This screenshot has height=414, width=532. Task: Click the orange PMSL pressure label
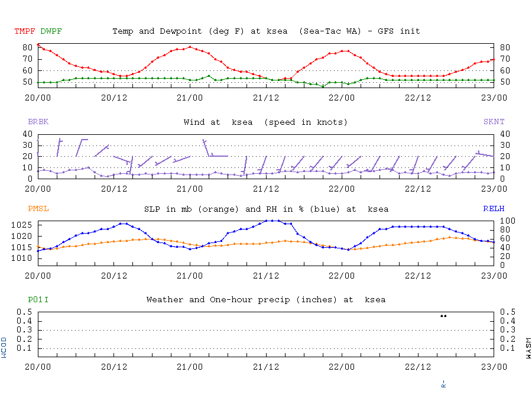tap(38, 209)
